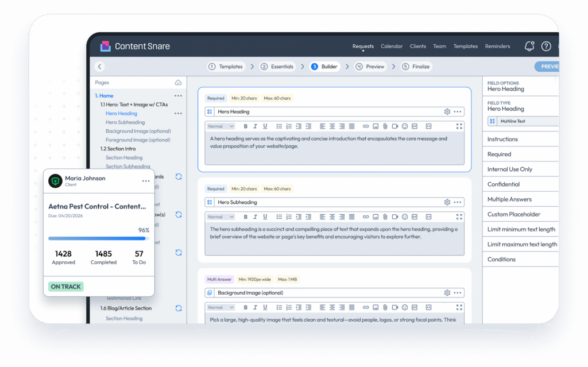Click the 96% progress bar on client card
Image resolution: width=588 pixels, height=367 pixels.
point(99,238)
